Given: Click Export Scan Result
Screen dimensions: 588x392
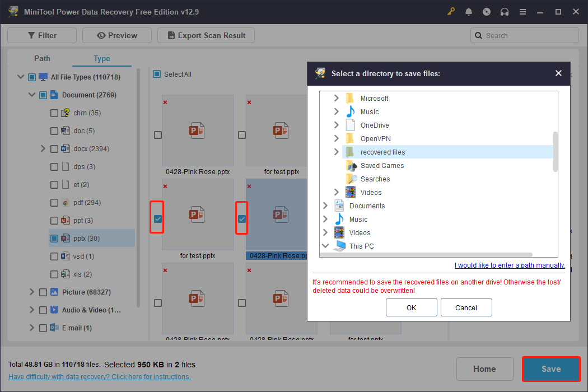Looking at the screenshot, I should click(x=206, y=35).
